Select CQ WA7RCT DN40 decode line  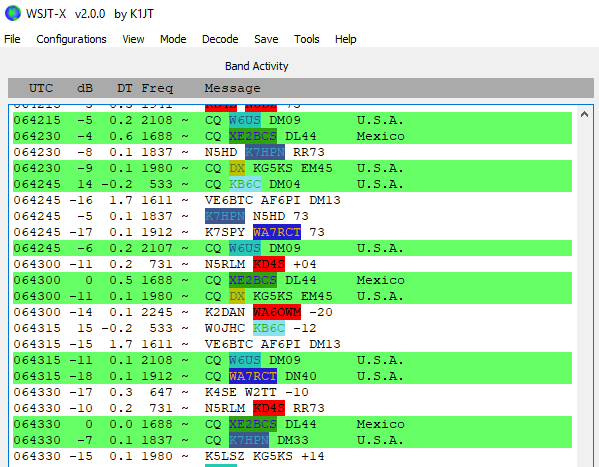[x=292, y=376]
